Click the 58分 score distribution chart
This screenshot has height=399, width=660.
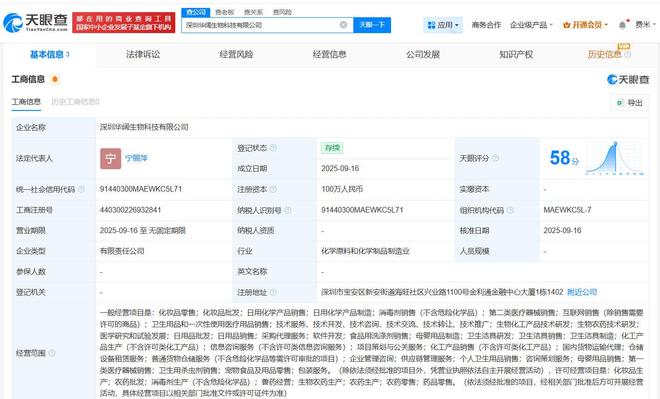[615, 158]
